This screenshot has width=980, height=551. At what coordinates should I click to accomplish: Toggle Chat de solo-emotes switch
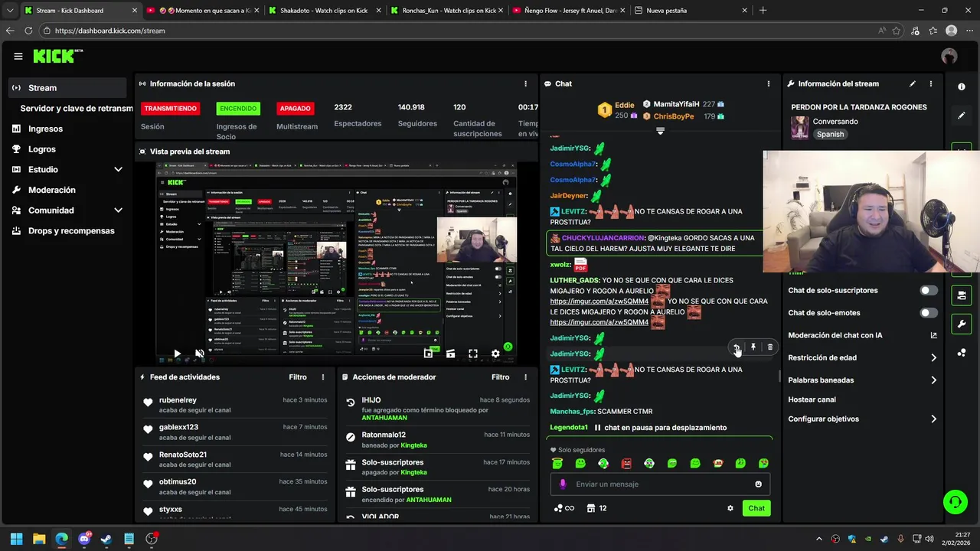pyautogui.click(x=929, y=313)
